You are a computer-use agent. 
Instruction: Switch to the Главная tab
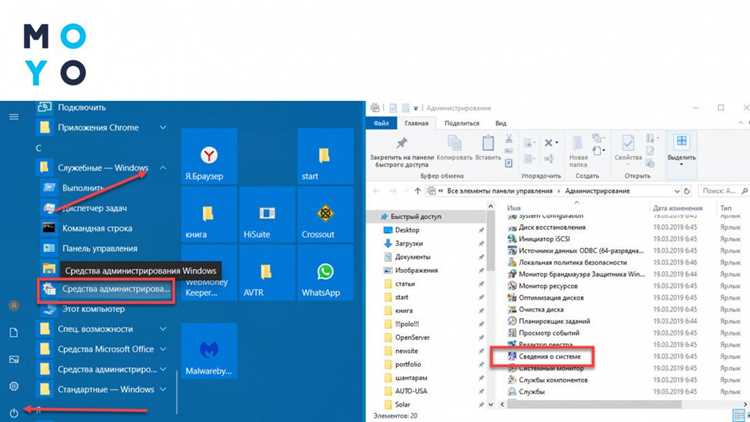(x=417, y=123)
